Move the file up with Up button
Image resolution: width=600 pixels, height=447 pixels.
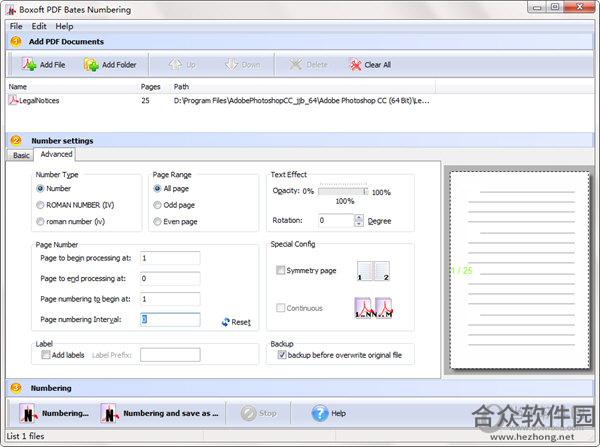point(182,65)
